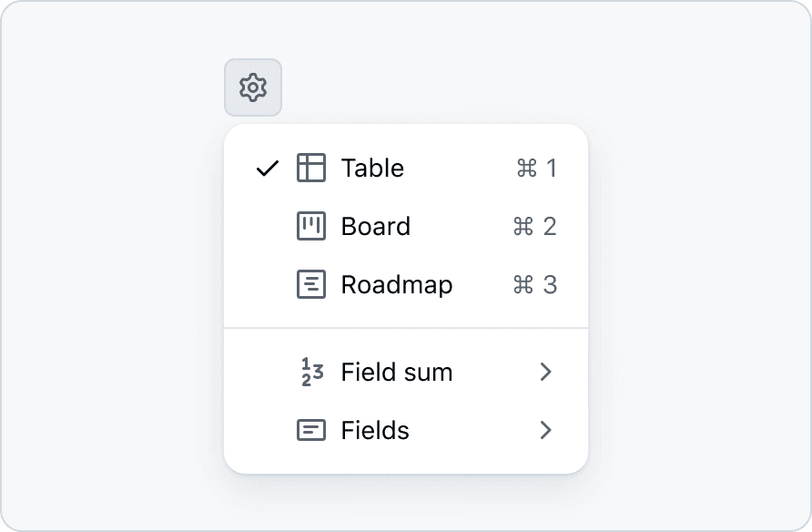Click the Field sum 123 icon
This screenshot has height=532, width=812.
(311, 372)
